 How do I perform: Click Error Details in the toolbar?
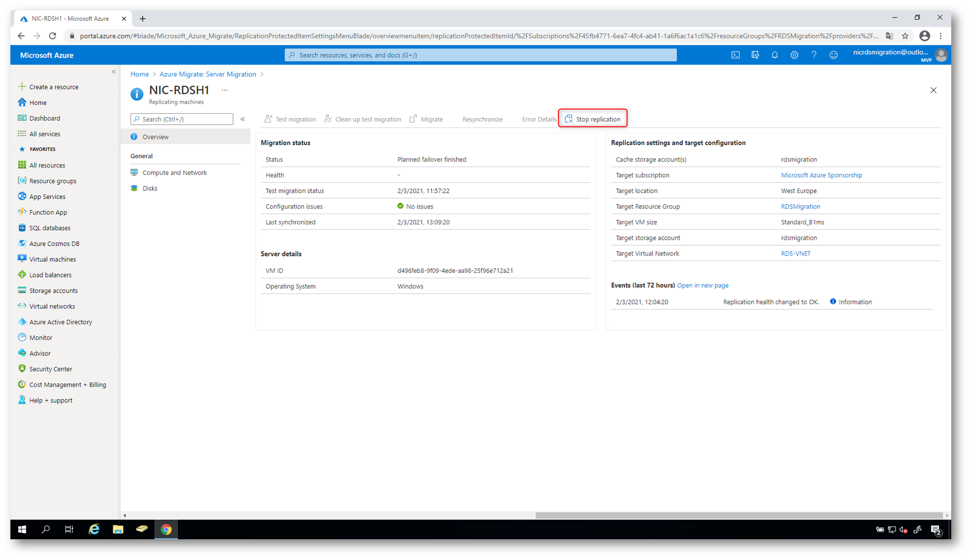(x=539, y=119)
